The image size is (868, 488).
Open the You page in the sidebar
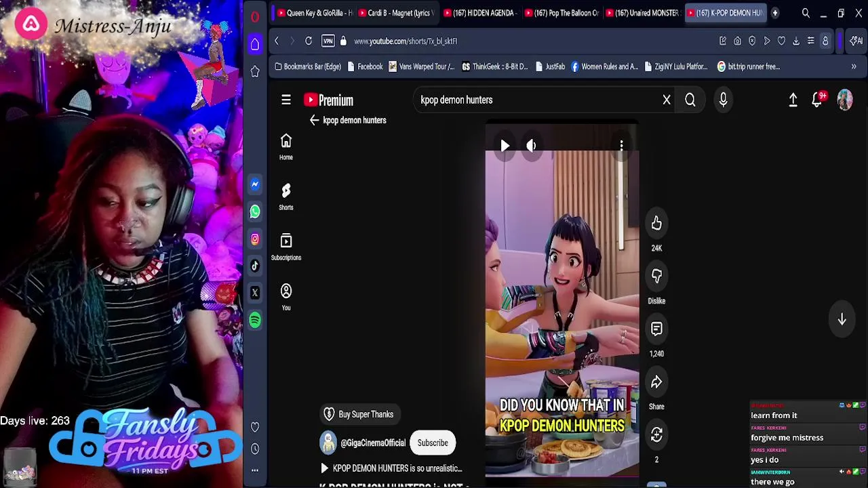(x=286, y=298)
